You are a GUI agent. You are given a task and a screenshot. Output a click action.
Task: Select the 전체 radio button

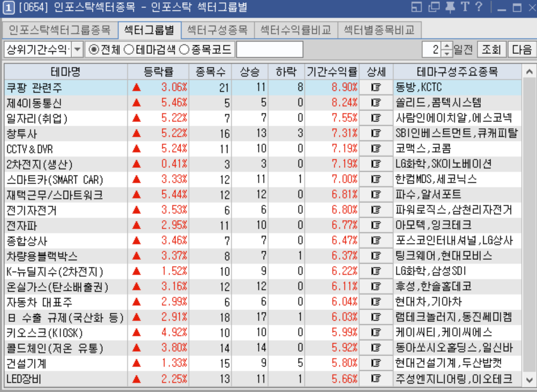(x=94, y=50)
